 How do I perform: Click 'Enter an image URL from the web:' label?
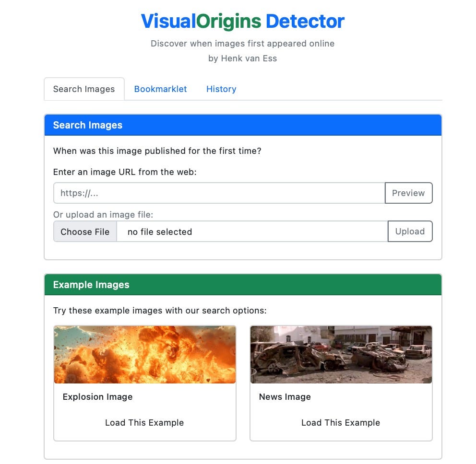point(125,172)
